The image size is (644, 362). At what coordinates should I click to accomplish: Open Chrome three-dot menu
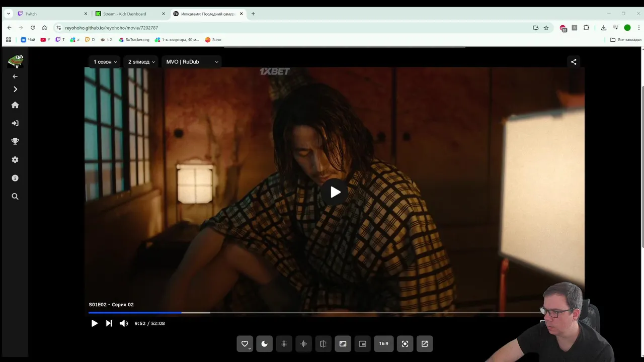coord(639,28)
